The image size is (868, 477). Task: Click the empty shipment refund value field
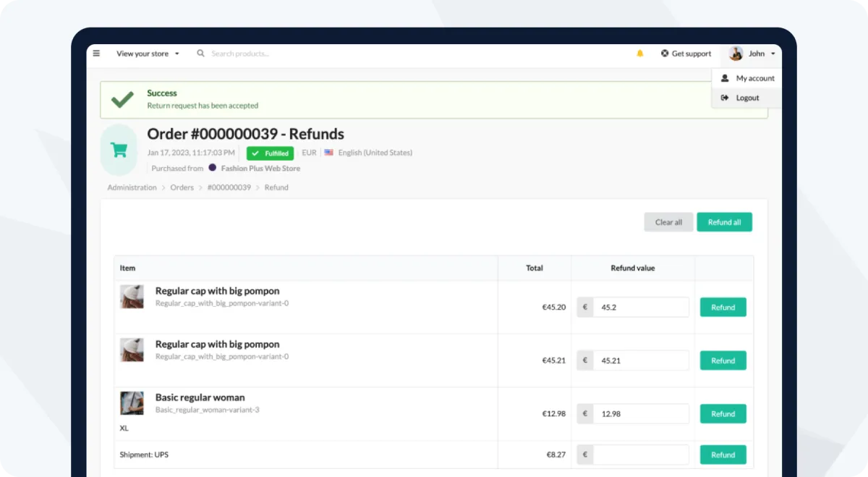641,455
